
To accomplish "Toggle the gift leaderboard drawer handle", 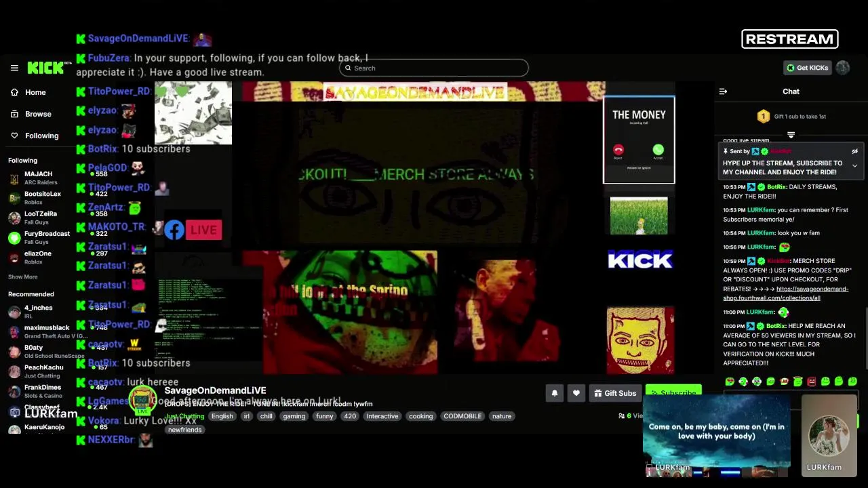I will [x=791, y=135].
